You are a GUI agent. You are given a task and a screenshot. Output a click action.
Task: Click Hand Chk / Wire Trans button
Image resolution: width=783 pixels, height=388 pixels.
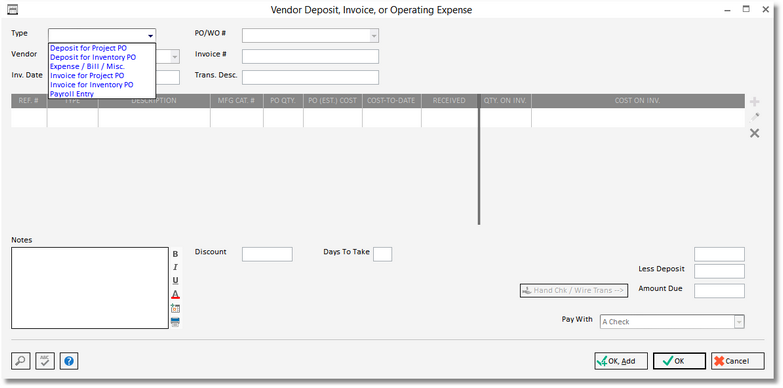(574, 291)
